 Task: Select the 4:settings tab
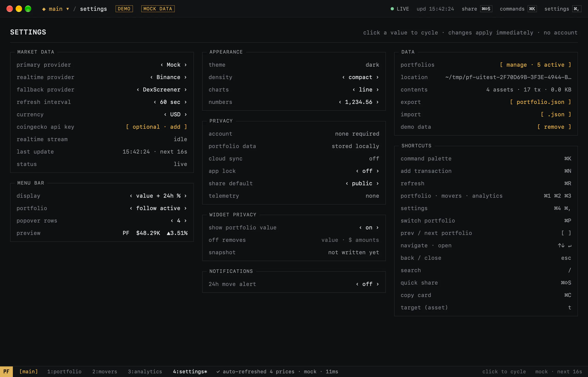click(x=190, y=372)
